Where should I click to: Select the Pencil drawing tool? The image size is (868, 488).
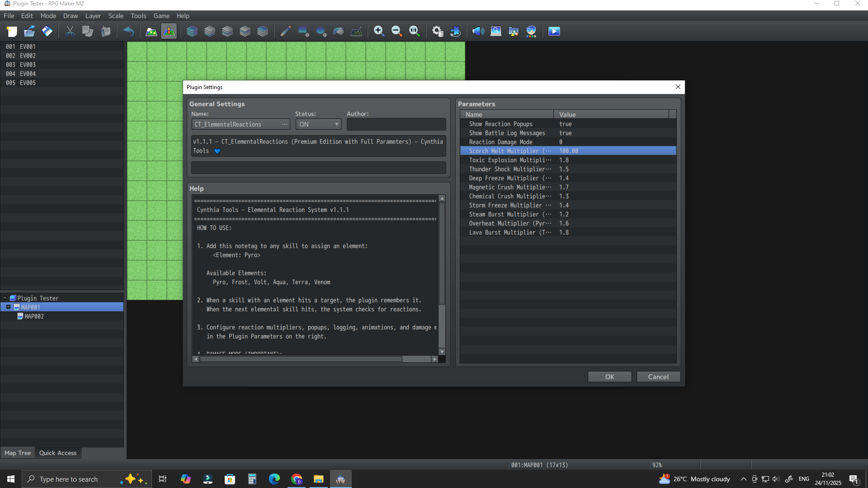tap(285, 31)
